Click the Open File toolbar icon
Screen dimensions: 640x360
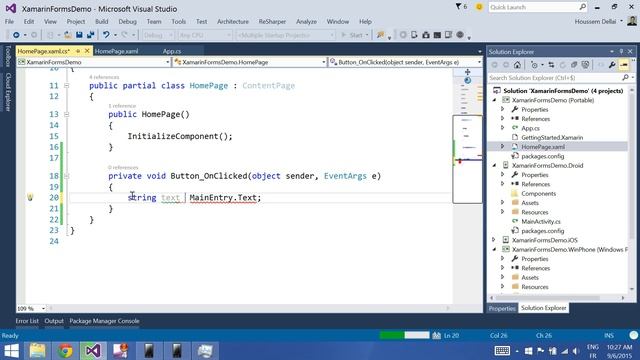[x=68, y=35]
